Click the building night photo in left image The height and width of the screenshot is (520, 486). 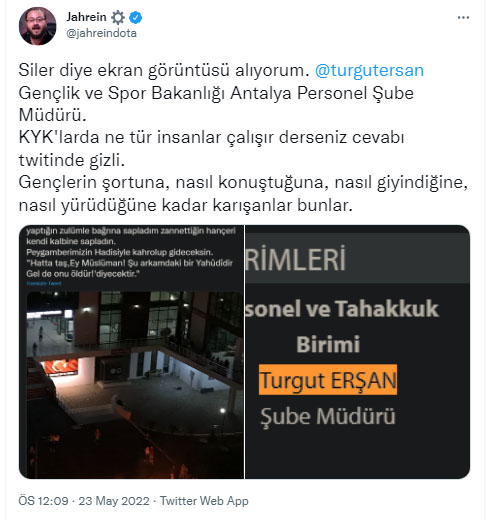[x=135, y=384]
